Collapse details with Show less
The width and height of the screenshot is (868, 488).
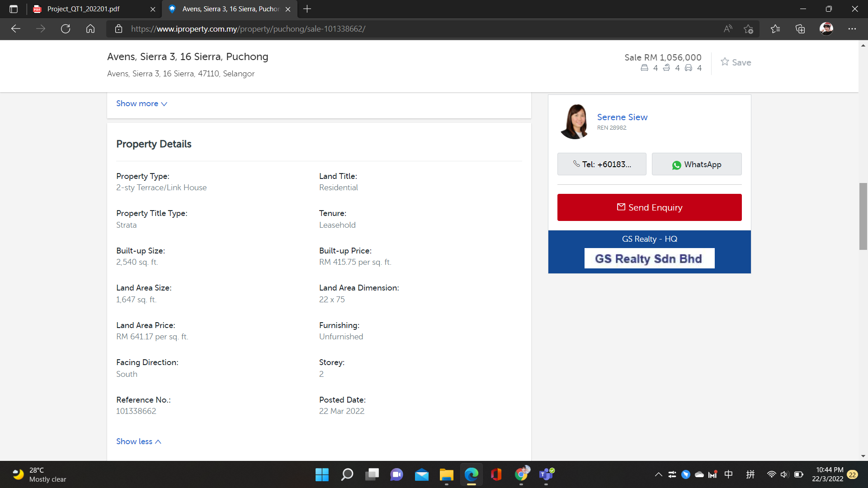138,441
